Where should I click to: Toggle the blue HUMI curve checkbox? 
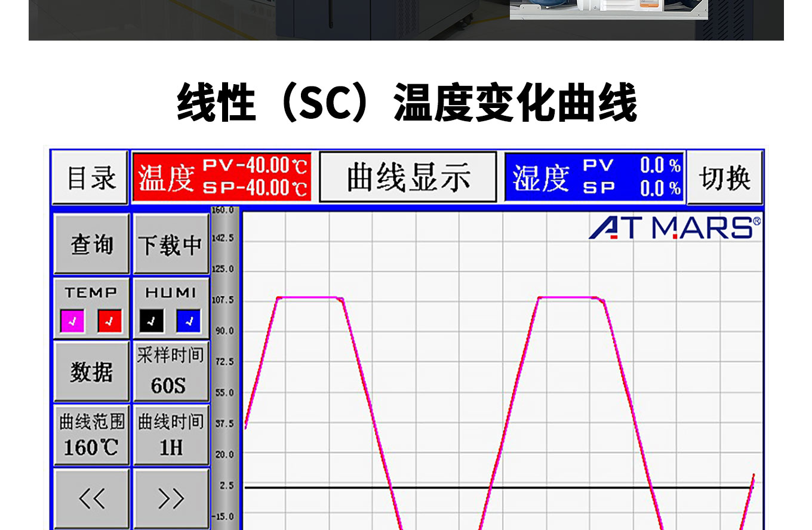pos(188,322)
